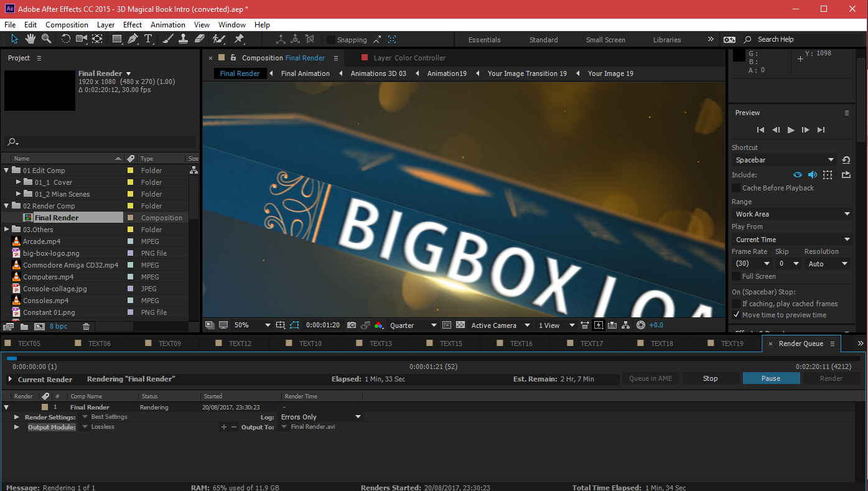The width and height of the screenshot is (868, 491).
Task: Select the Eraser tool
Action: tap(200, 39)
